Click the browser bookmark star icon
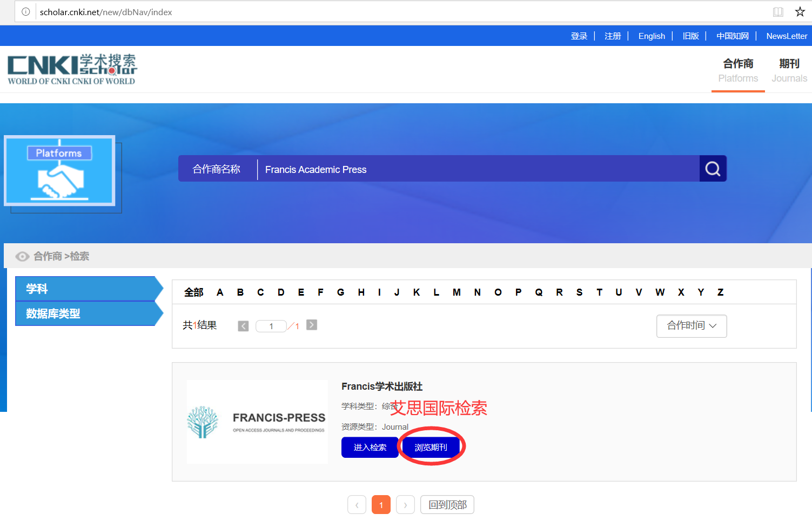Image resolution: width=812 pixels, height=527 pixels. 800,12
